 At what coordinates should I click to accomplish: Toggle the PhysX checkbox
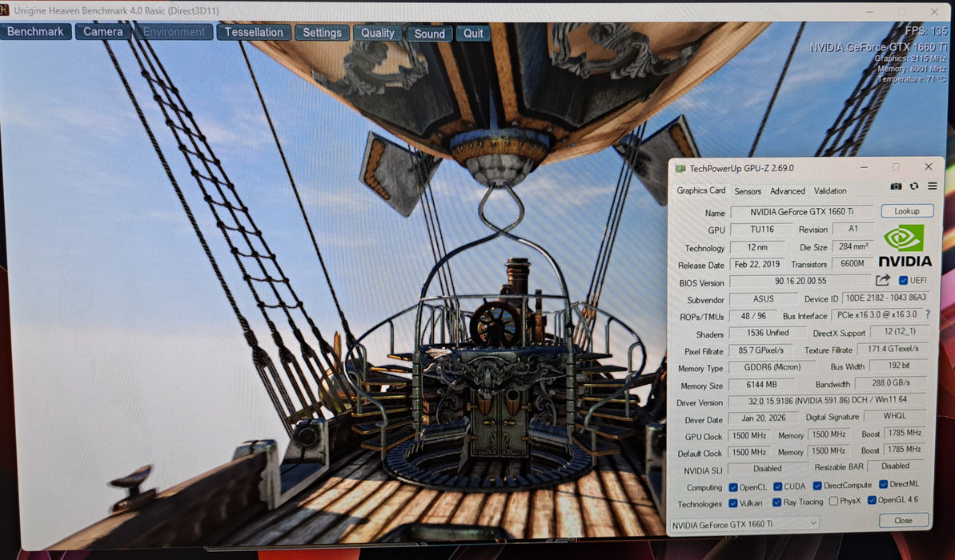834,502
